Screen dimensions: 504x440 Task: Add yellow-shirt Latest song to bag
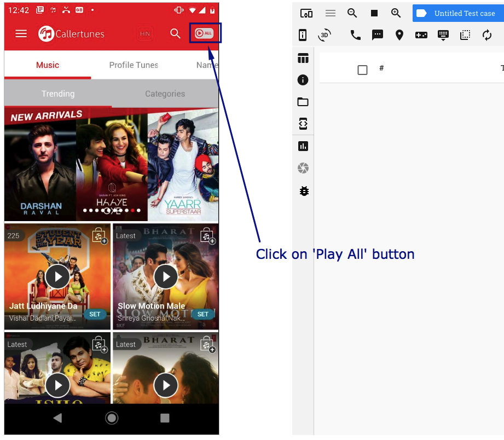click(x=100, y=345)
